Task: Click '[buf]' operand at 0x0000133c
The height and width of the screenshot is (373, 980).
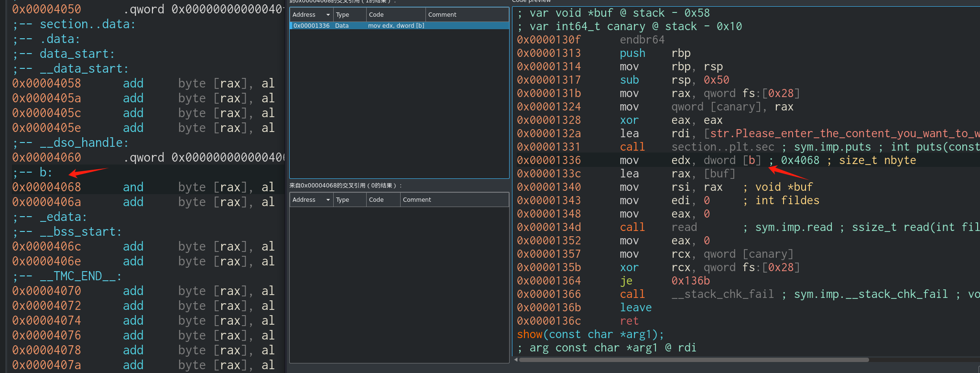Action: [719, 174]
